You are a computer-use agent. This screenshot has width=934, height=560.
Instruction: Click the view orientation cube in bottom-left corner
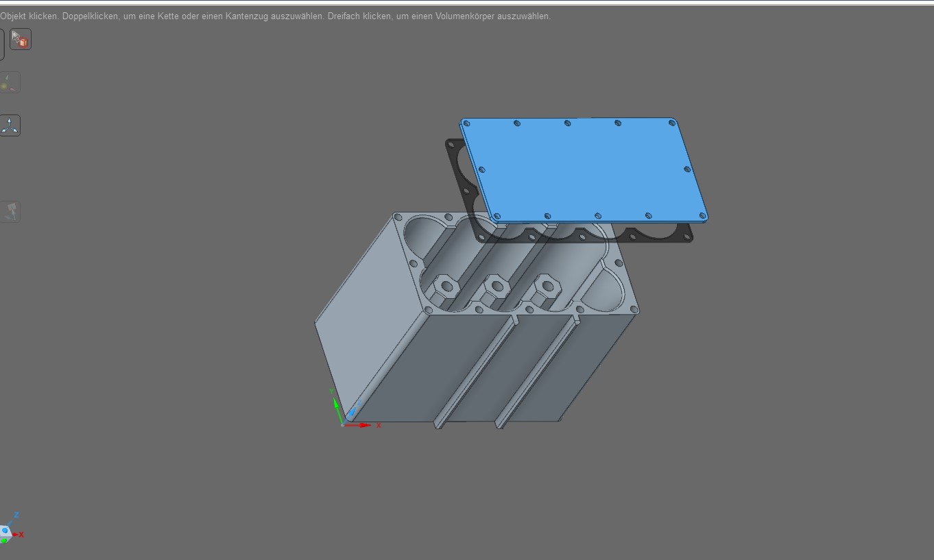[5, 531]
